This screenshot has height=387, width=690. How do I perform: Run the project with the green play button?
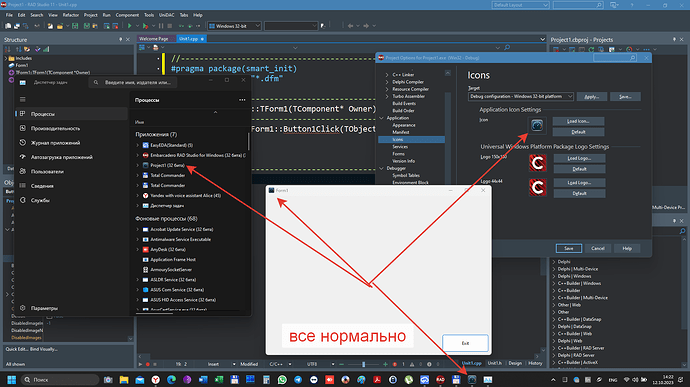pos(129,26)
